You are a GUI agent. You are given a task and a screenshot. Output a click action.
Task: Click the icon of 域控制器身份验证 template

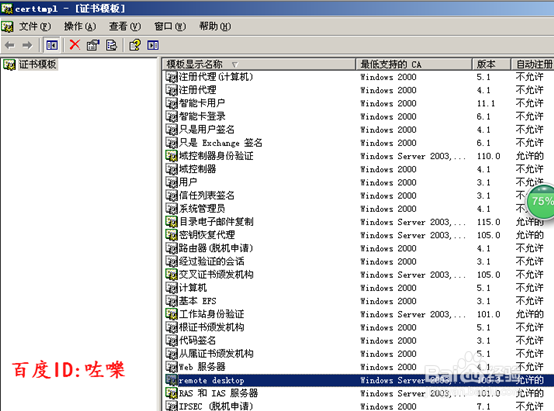(x=171, y=156)
